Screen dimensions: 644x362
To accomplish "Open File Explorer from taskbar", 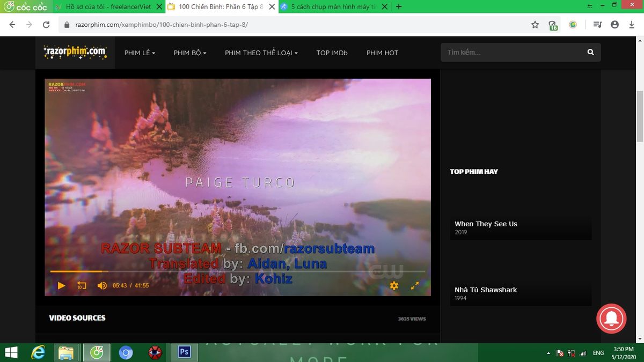I will (66, 352).
